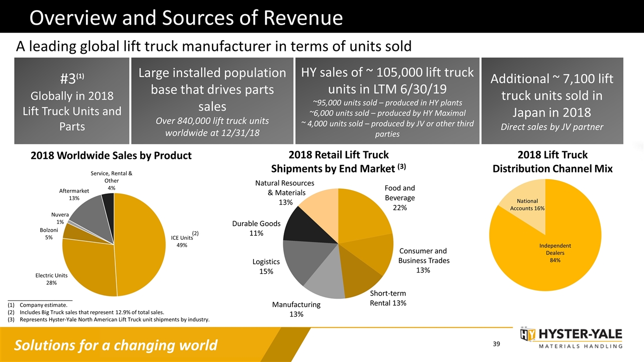Select the 'Manufacturing 13%' label
Image resolution: width=644 pixels, height=362 pixels.
click(x=296, y=309)
